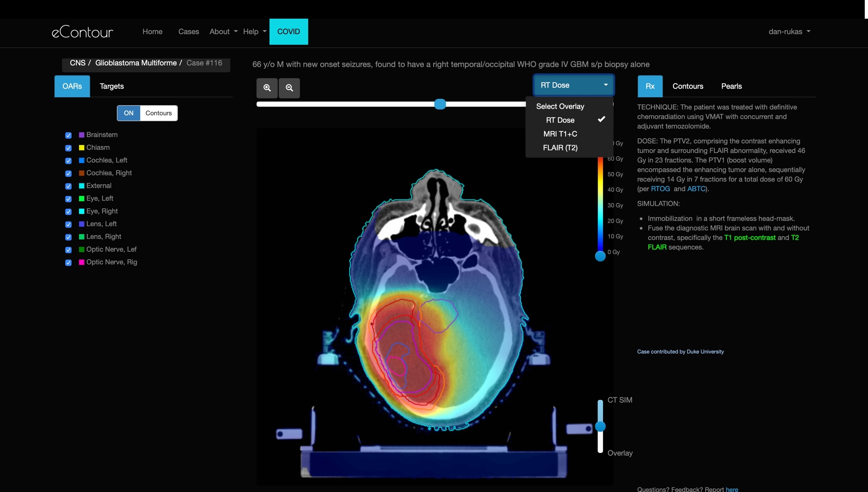Uncheck the Lens, Left checkbox

coord(68,224)
